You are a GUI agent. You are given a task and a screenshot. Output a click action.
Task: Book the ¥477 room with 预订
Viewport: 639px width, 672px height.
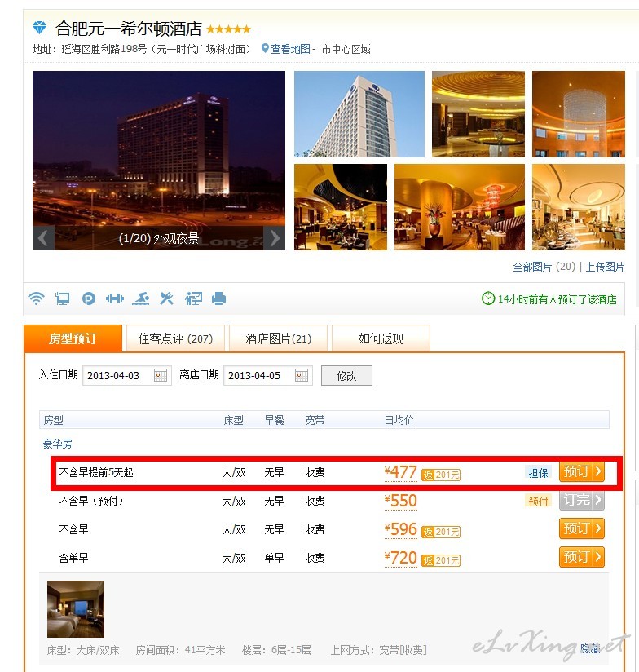coord(582,472)
